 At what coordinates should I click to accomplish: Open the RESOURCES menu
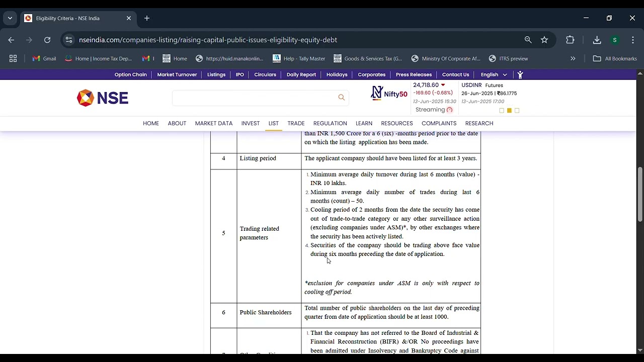tap(397, 123)
